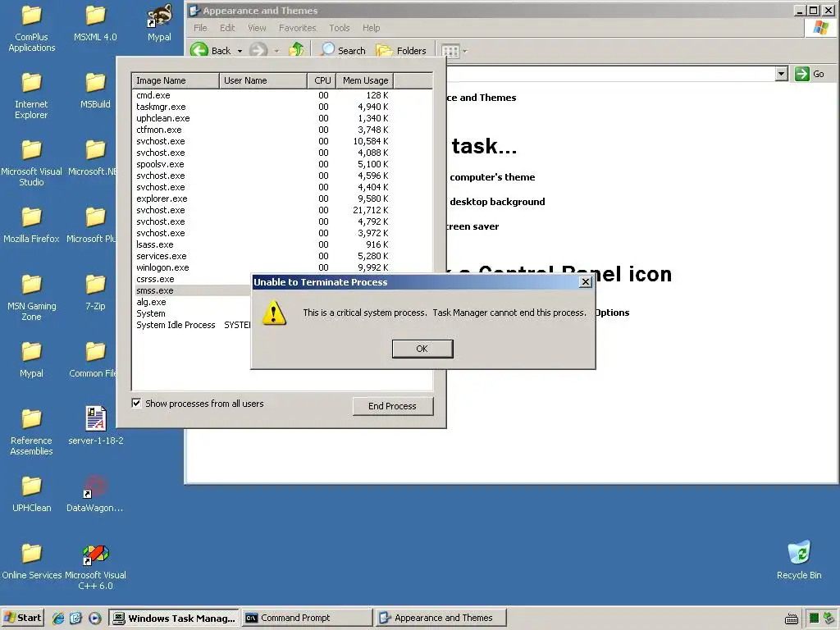Open the View menu

pyautogui.click(x=257, y=28)
